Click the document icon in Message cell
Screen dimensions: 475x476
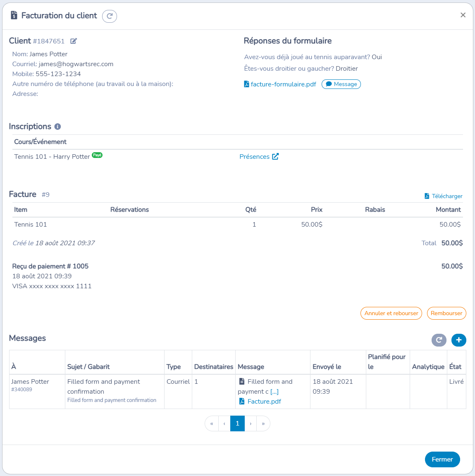point(242,381)
